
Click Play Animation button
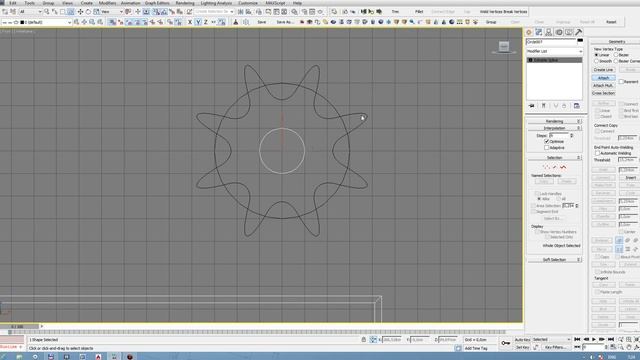click(594, 339)
